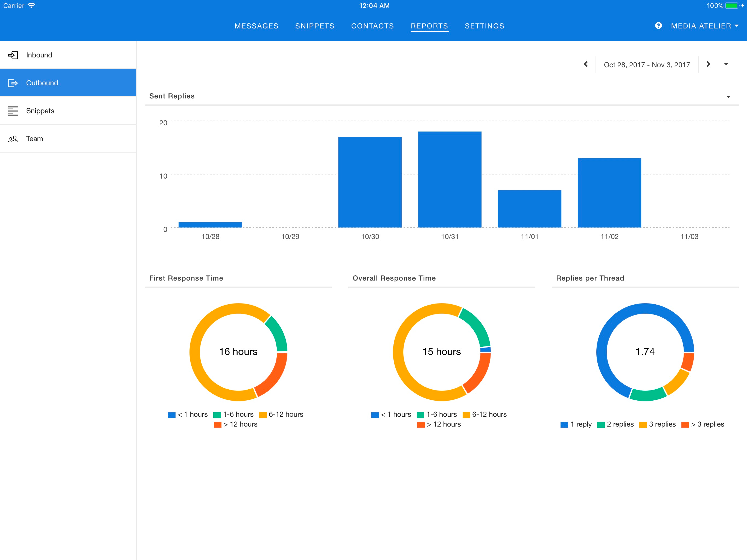This screenshot has width=747, height=560.
Task: Open the Settings section
Action: [484, 26]
